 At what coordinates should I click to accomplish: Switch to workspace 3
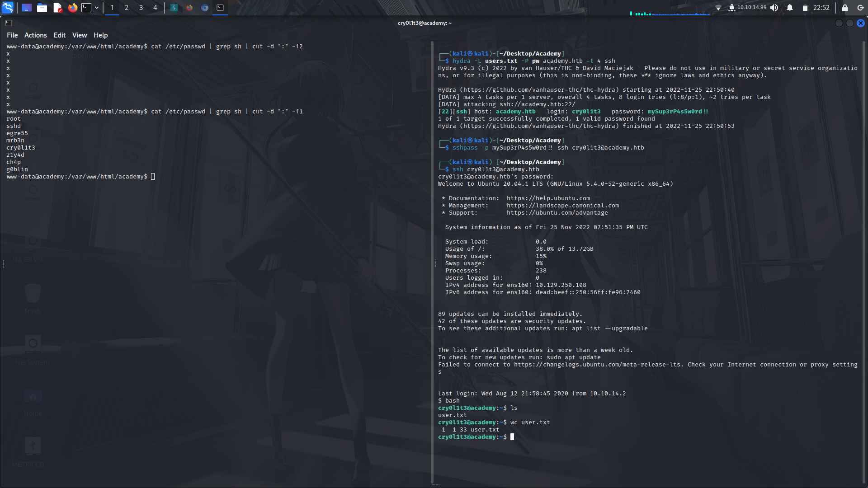[x=141, y=8]
